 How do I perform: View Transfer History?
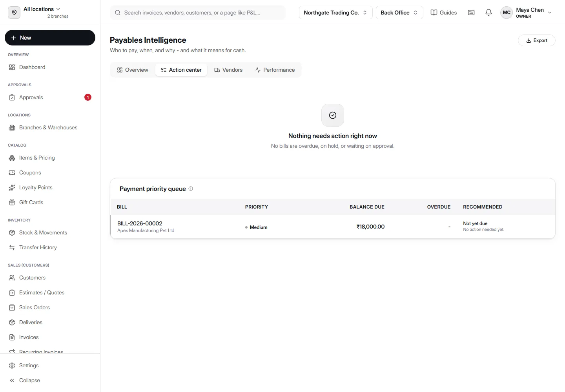pyautogui.click(x=50, y=247)
